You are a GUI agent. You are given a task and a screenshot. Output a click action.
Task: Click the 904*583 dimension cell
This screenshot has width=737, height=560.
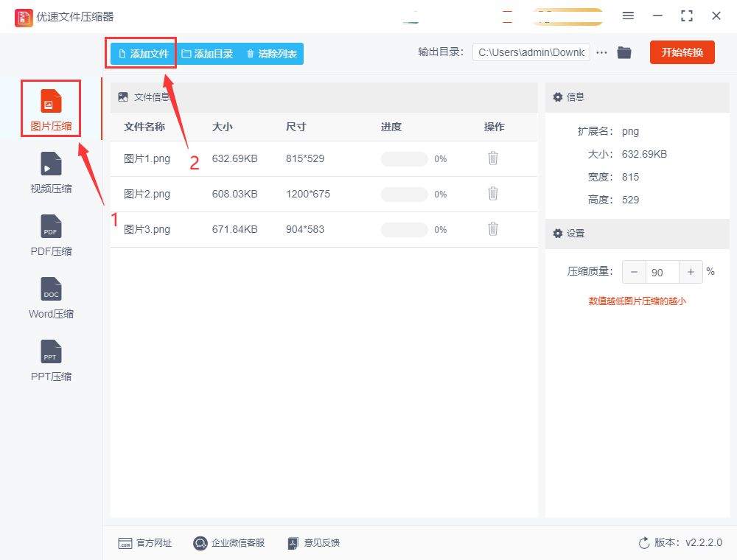click(x=305, y=229)
